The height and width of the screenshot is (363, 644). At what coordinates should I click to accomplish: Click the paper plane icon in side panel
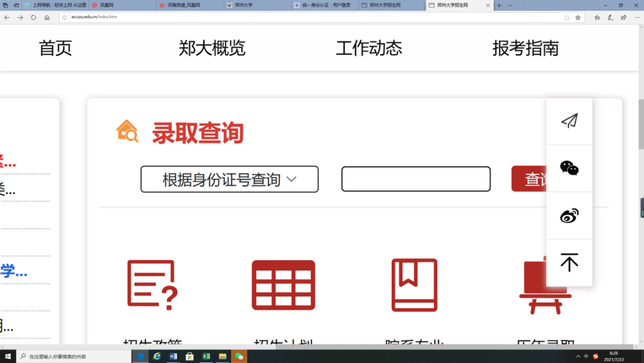click(569, 121)
